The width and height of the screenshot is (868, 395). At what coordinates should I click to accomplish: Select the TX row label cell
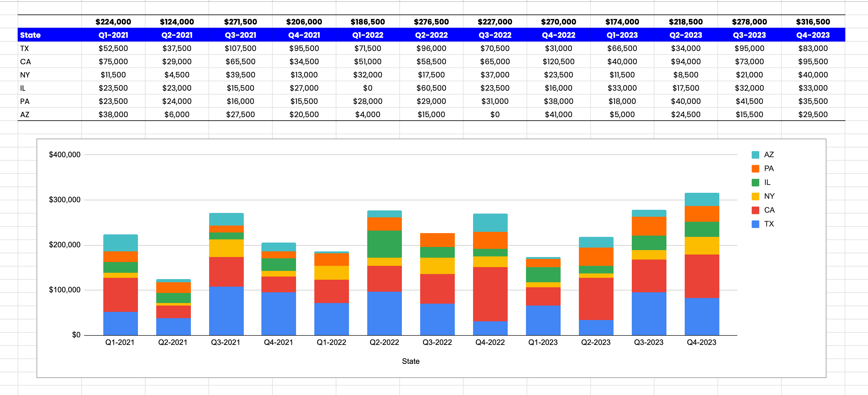coord(49,48)
